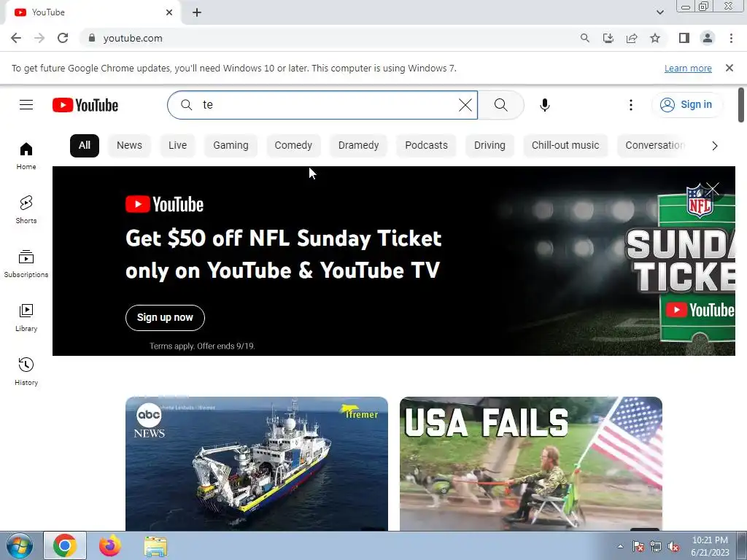Close the YouTube browser tab
The height and width of the screenshot is (560, 747).
coord(169,12)
